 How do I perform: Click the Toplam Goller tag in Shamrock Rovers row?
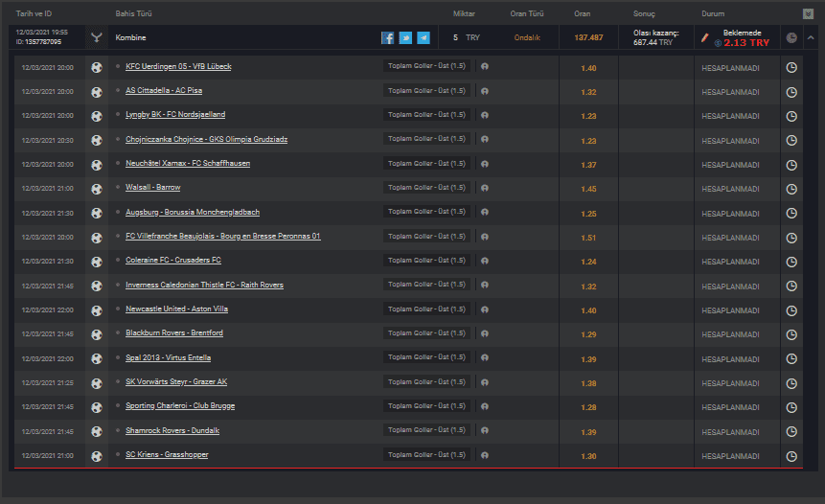click(x=426, y=430)
